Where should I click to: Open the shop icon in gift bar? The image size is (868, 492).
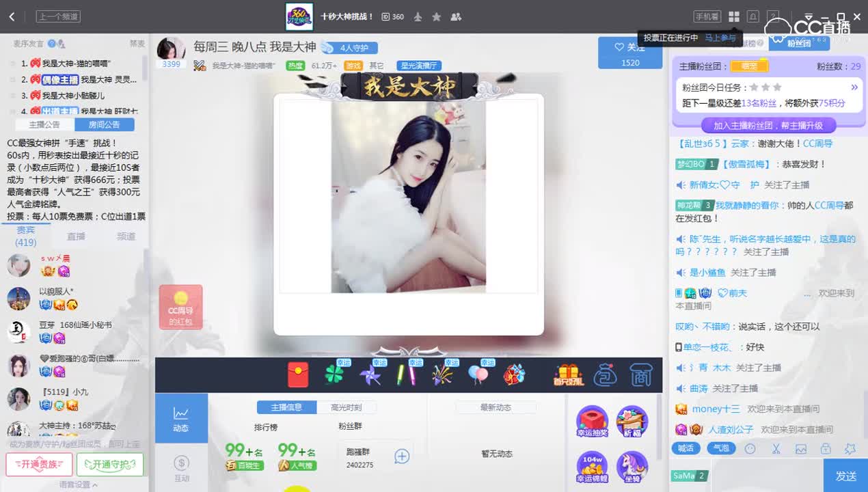click(640, 374)
